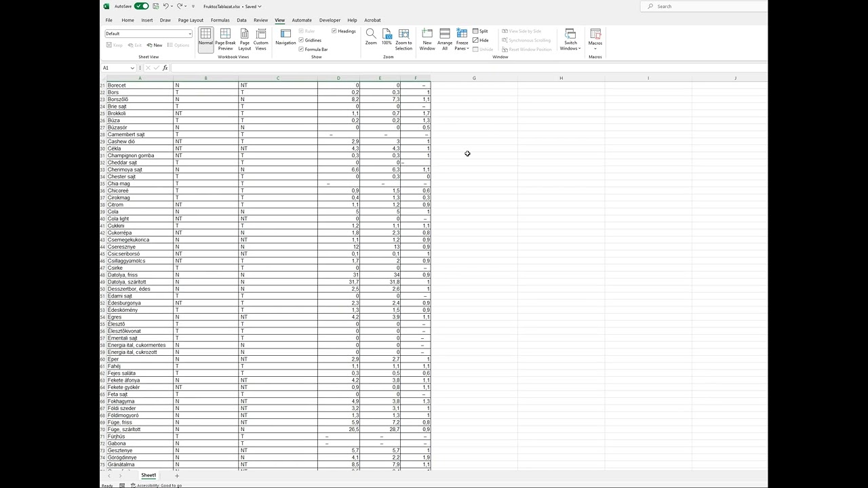Click inside the formula bar field
This screenshot has width=868, height=488.
coord(468,68)
